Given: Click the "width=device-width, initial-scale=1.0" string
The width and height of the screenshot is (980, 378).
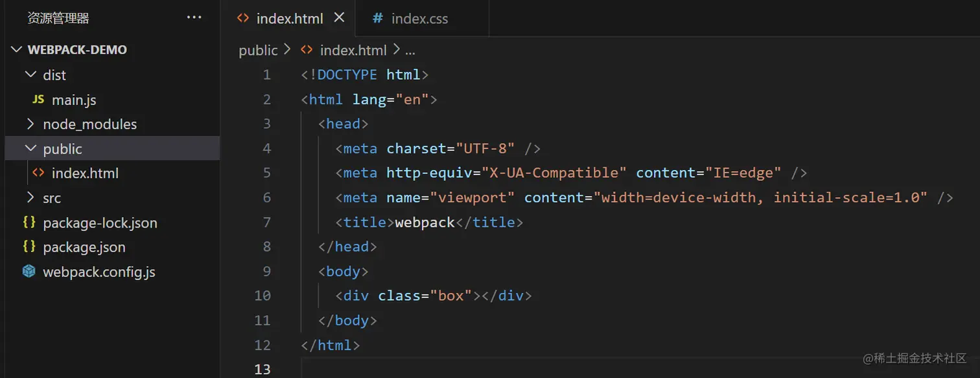Looking at the screenshot, I should 761,198.
